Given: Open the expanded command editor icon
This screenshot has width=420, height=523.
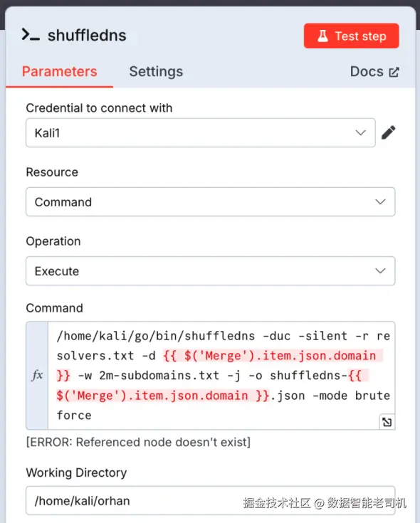Looking at the screenshot, I should click(387, 422).
